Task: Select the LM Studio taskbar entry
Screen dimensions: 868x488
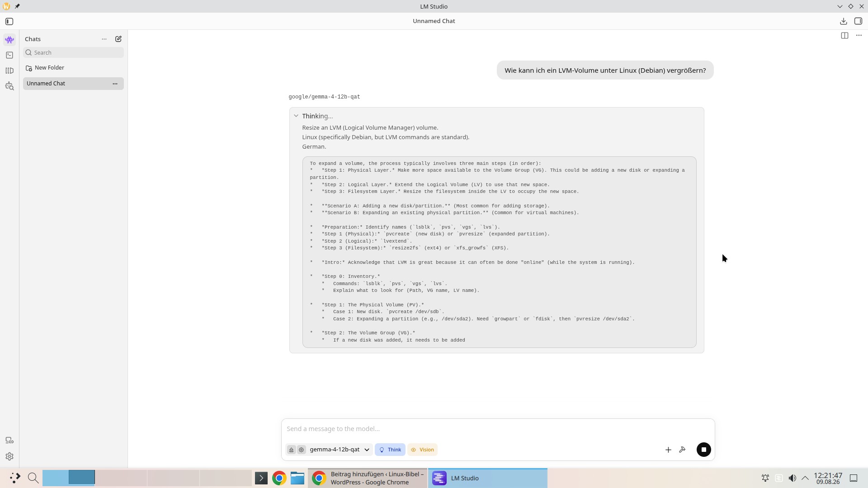Action: 488,478
